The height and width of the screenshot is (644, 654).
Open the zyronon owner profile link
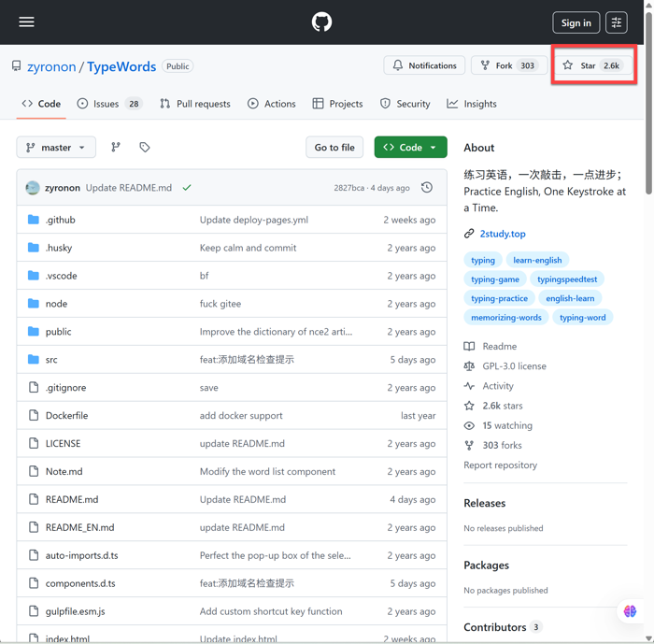[x=51, y=66]
